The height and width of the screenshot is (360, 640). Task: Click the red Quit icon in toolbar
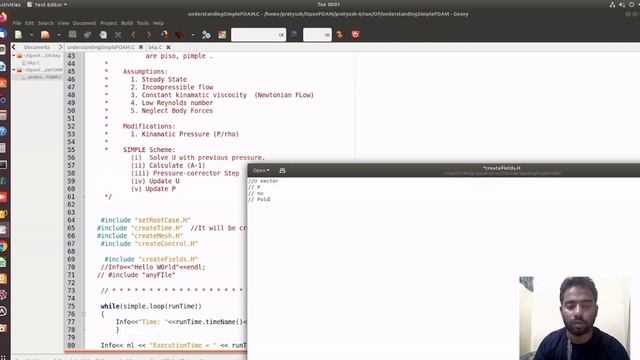tap(355, 35)
